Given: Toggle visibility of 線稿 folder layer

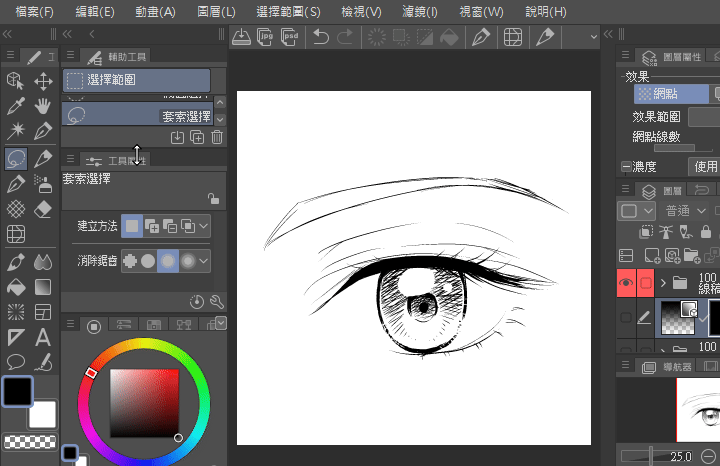Looking at the screenshot, I should tap(626, 283).
